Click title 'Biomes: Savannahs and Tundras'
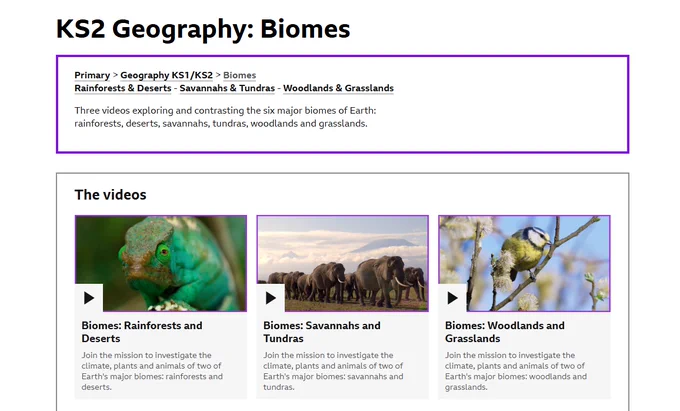The width and height of the screenshot is (680, 411). tap(322, 332)
